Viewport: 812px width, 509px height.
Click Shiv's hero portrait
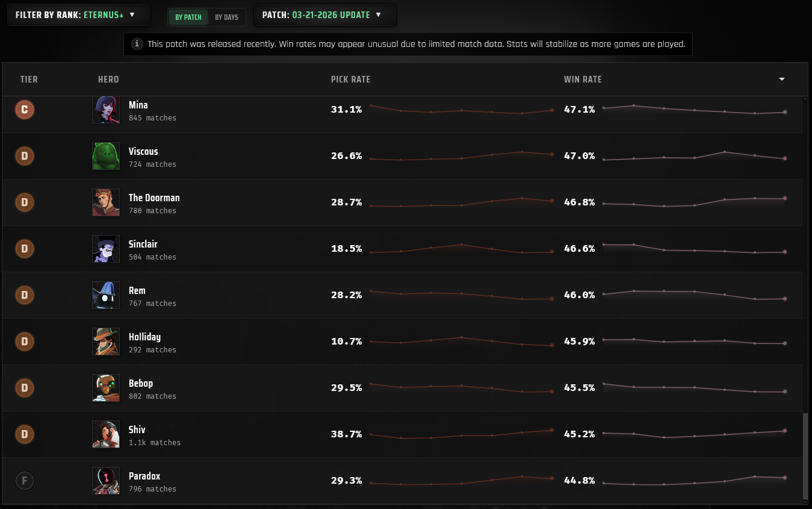click(x=106, y=434)
